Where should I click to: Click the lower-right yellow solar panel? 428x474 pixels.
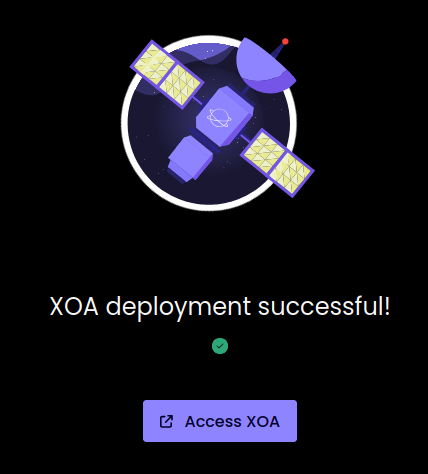278,163
